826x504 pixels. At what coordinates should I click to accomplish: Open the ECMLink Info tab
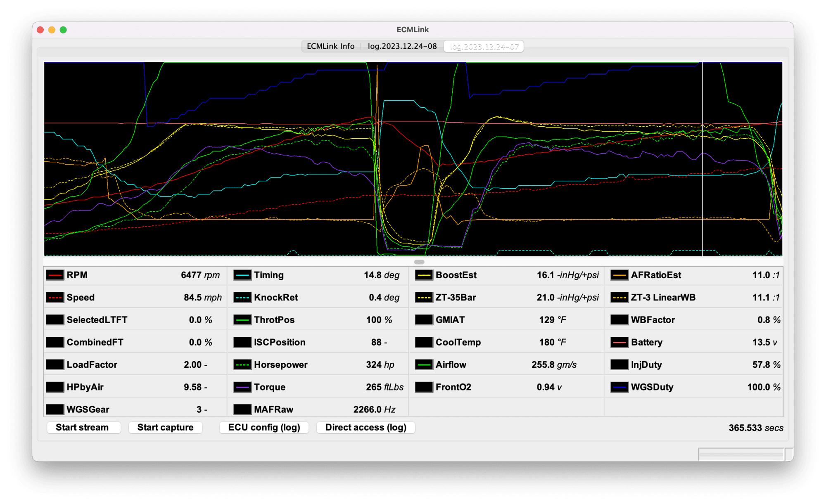coord(330,46)
